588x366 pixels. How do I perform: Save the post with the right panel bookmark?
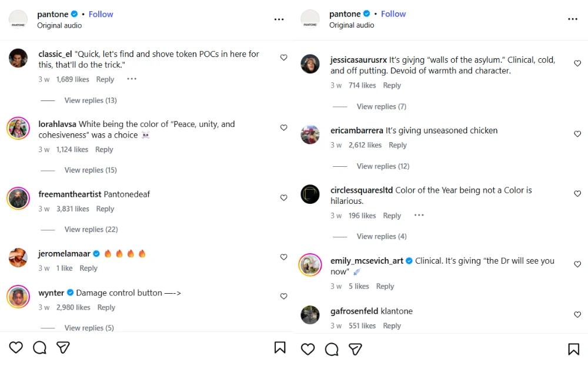573,350
